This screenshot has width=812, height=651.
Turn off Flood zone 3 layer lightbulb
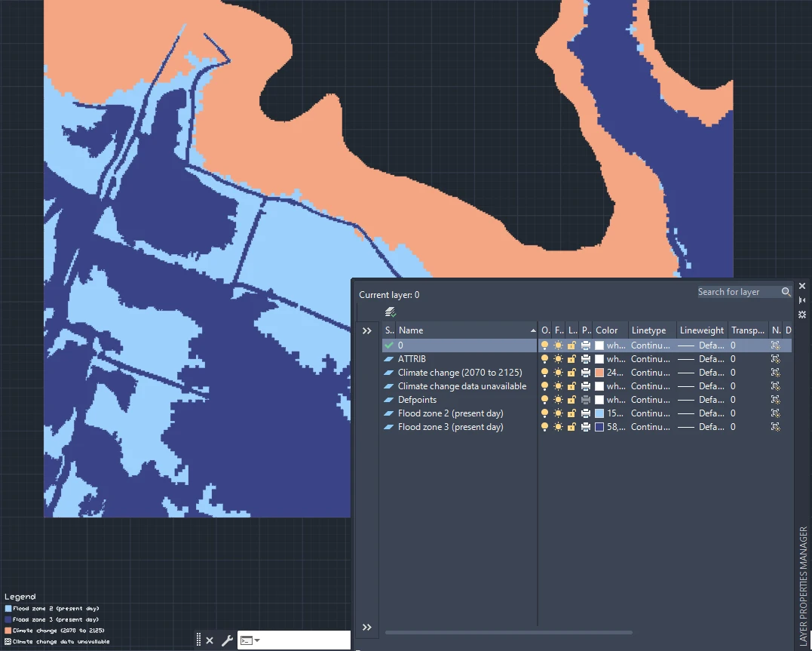pyautogui.click(x=544, y=427)
